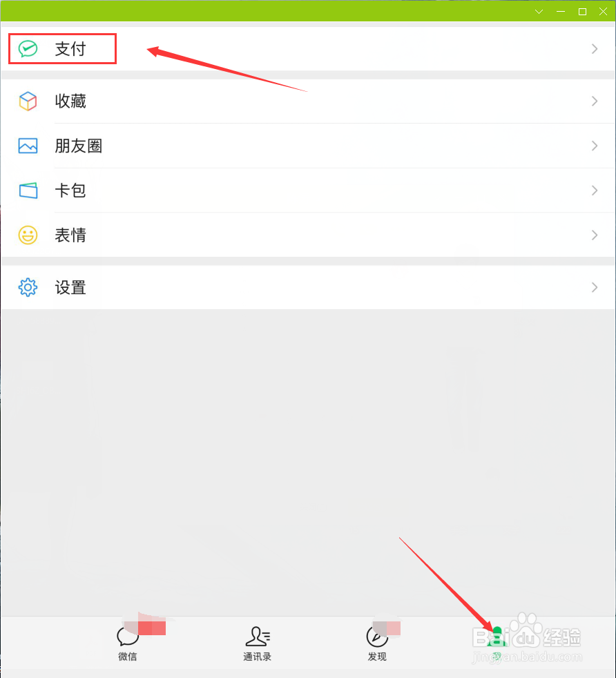Viewport: 616px width, 678px height.
Task: Open title bar dropdown arrow menu
Action: point(539,12)
